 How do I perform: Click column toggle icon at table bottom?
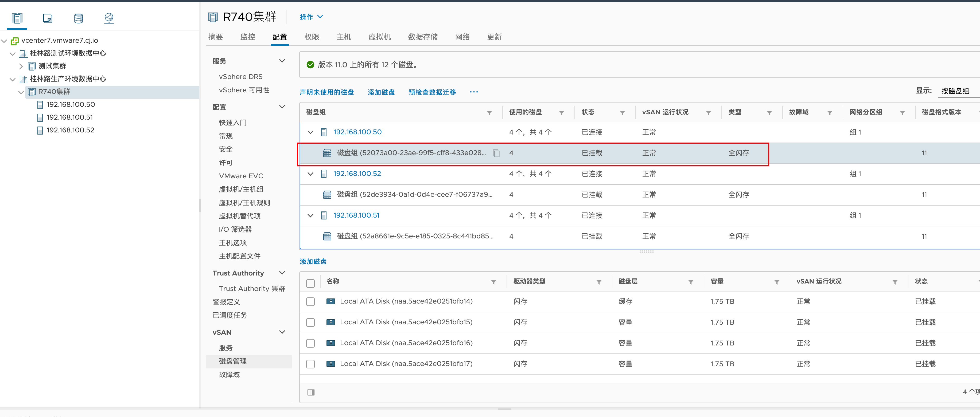(x=311, y=392)
